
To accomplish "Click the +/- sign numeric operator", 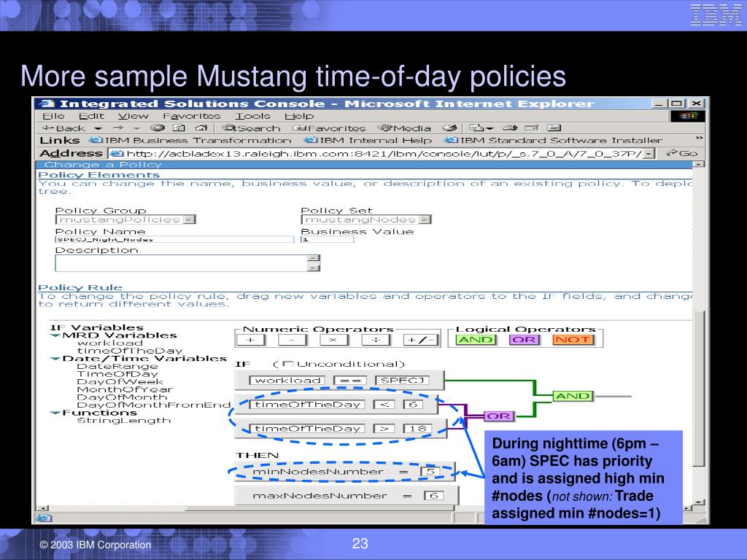I will 420,340.
